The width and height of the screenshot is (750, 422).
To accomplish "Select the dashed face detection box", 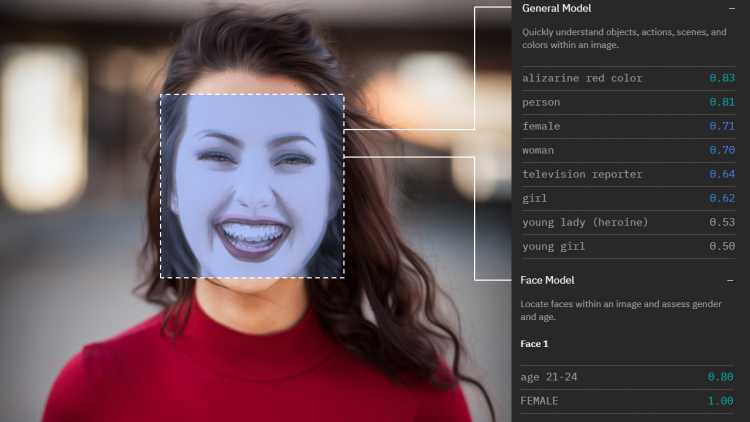I will click(x=252, y=186).
